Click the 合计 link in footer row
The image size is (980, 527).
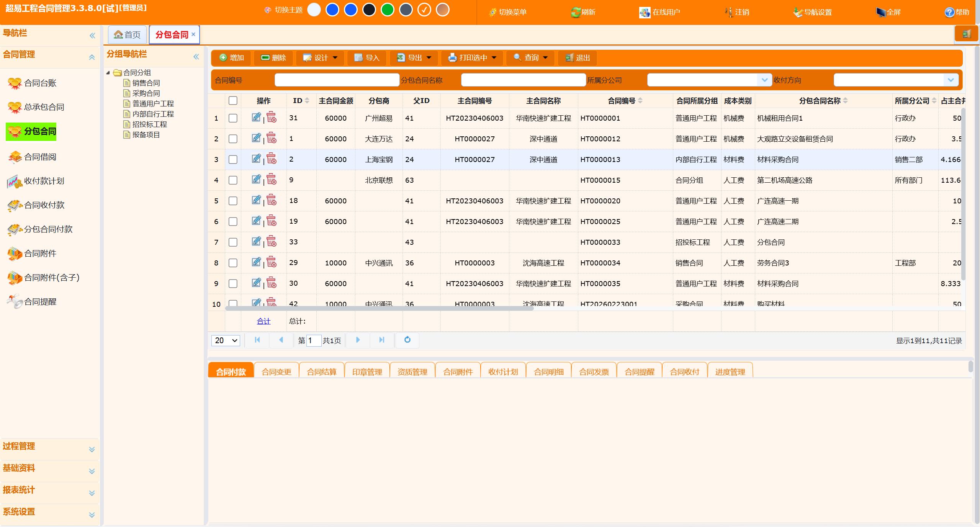pyautogui.click(x=263, y=321)
